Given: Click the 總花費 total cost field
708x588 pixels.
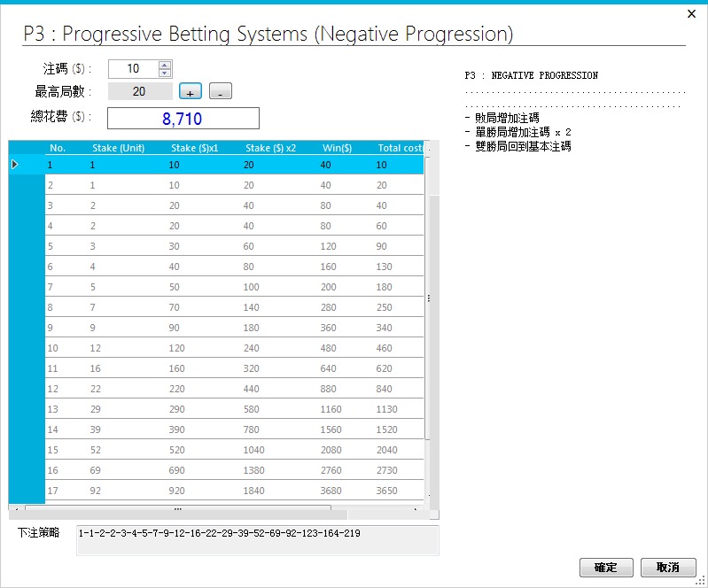Looking at the screenshot, I should [183, 119].
